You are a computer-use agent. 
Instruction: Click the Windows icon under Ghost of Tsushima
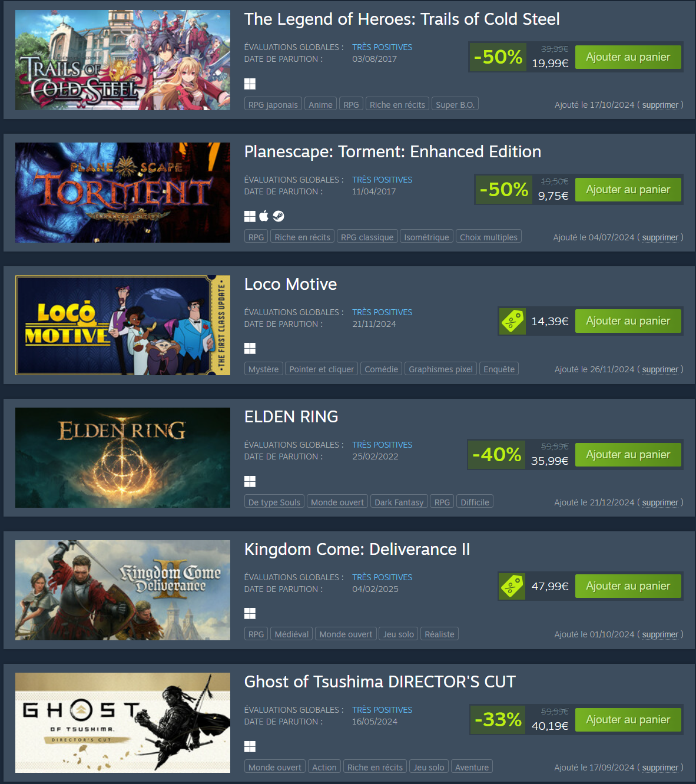click(250, 746)
